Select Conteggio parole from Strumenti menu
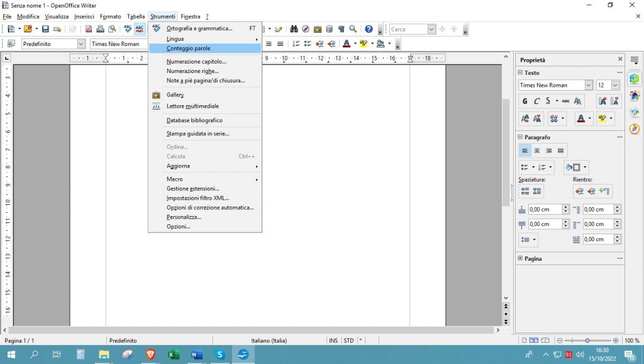 (189, 48)
